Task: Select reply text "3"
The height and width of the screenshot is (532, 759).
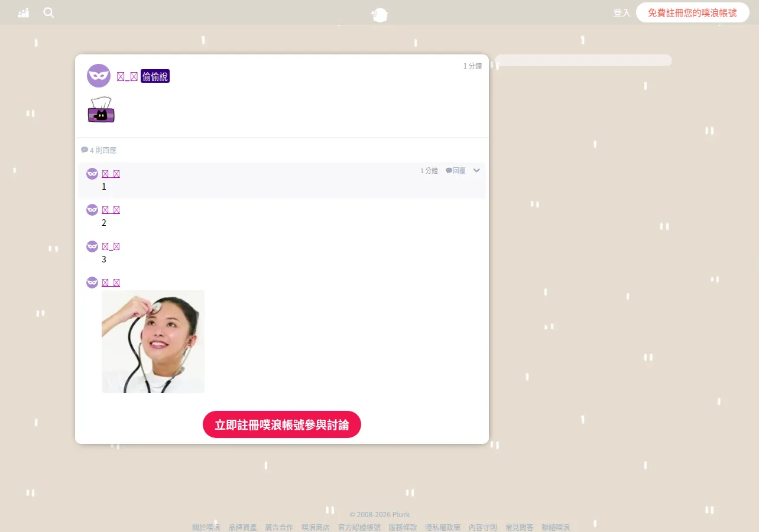Action: (104, 259)
